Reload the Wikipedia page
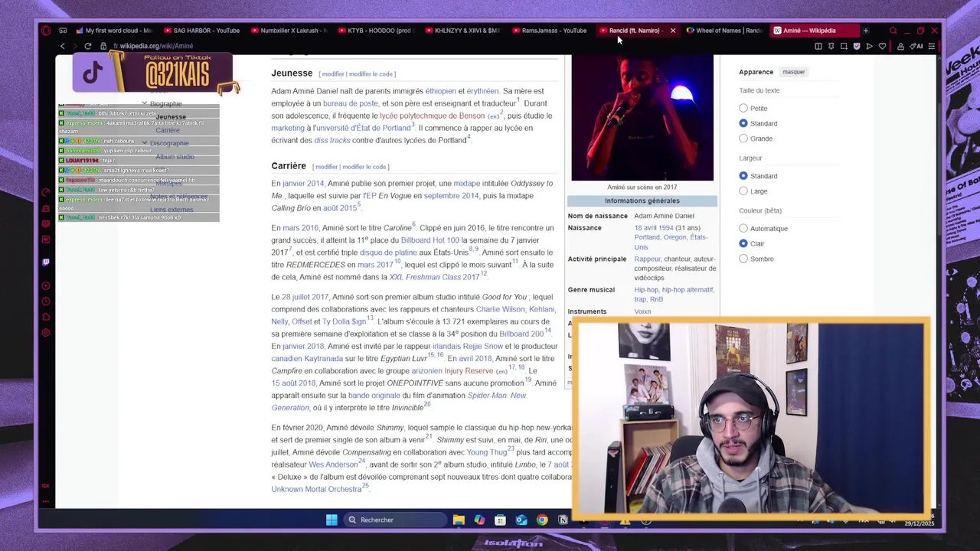This screenshot has height=551, width=980. (88, 46)
